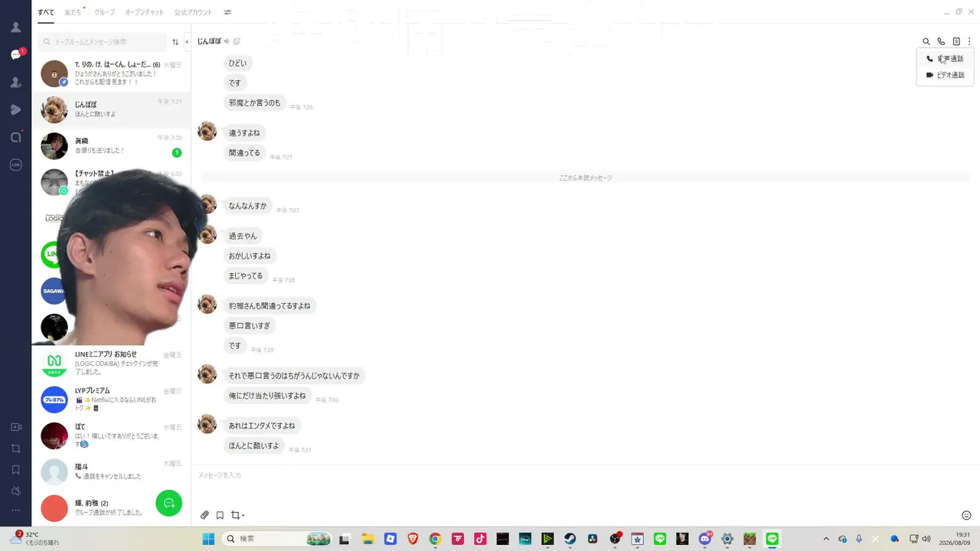Click the あれはエンタメですよね message bubble
The width and height of the screenshot is (980, 551).
[x=261, y=425]
